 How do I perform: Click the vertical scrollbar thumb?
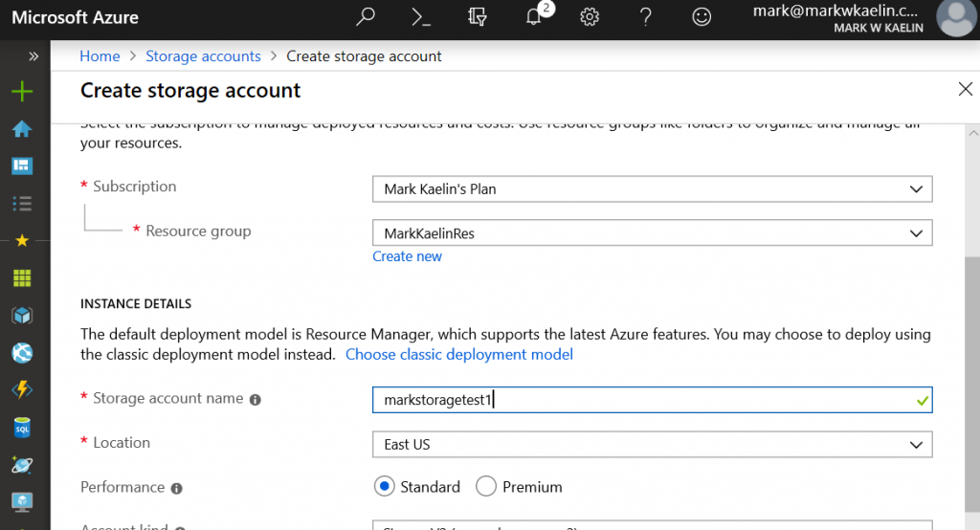pyautogui.click(x=972, y=384)
